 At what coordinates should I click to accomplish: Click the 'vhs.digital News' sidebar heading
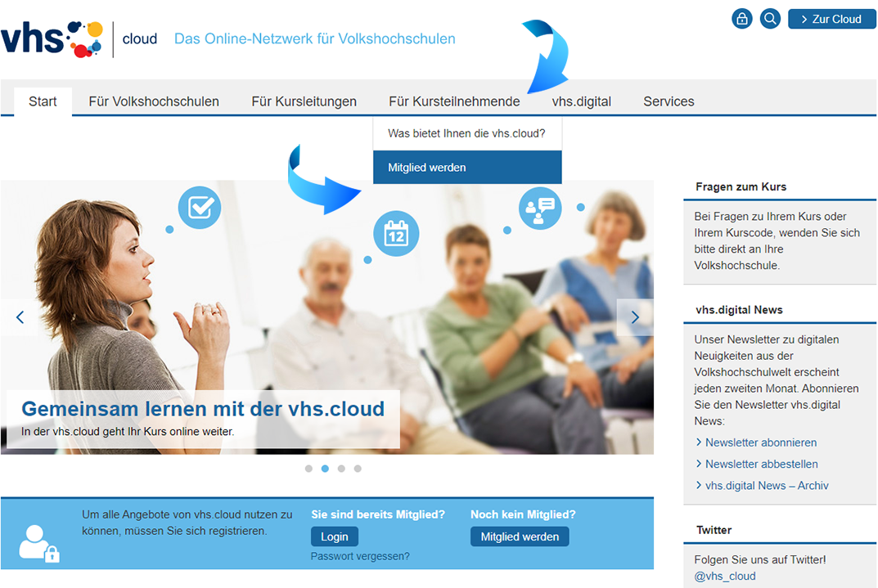click(x=739, y=309)
